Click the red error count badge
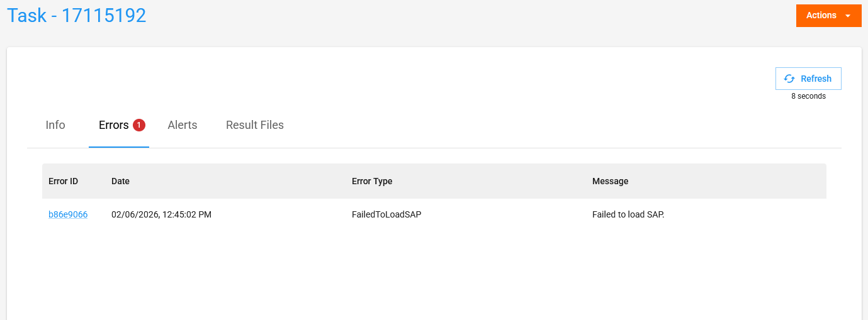Screen dimensions: 868x320 [139, 125]
